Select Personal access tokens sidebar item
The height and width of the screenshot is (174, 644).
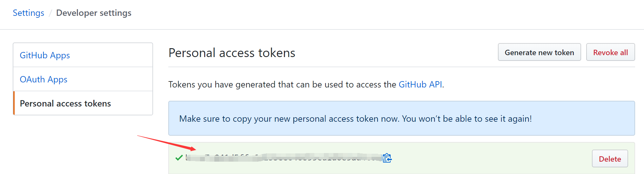83,103
